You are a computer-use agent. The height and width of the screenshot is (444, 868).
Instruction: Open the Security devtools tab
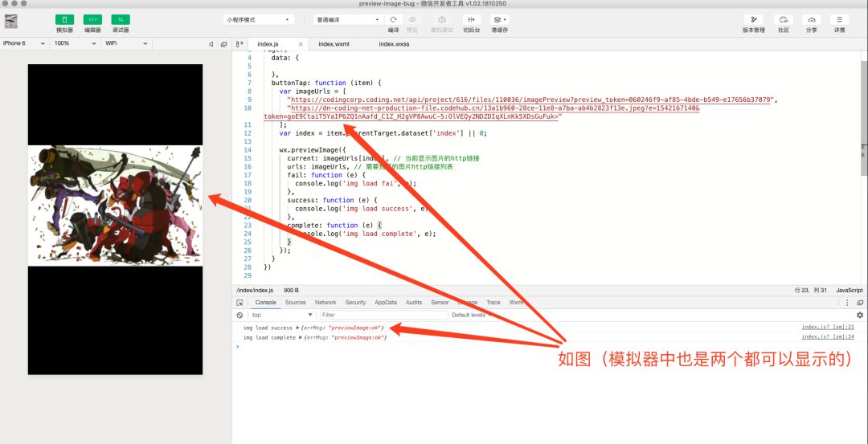pos(355,303)
